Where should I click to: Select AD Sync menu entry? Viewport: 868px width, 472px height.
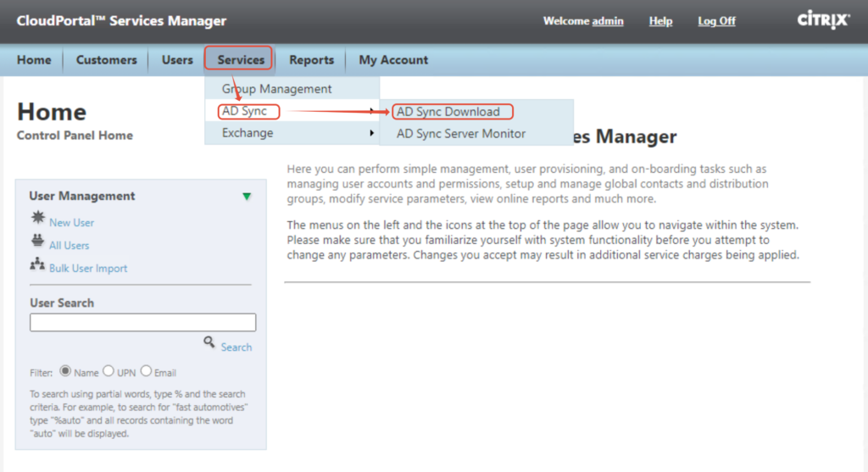tap(292, 111)
